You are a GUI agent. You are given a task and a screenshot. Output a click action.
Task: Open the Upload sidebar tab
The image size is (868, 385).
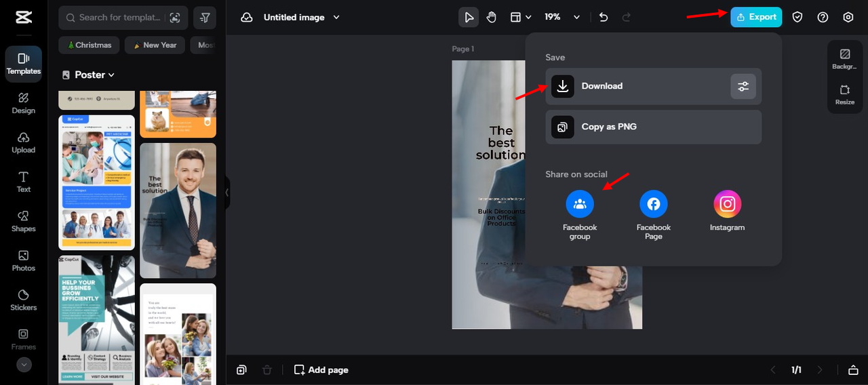(24, 142)
